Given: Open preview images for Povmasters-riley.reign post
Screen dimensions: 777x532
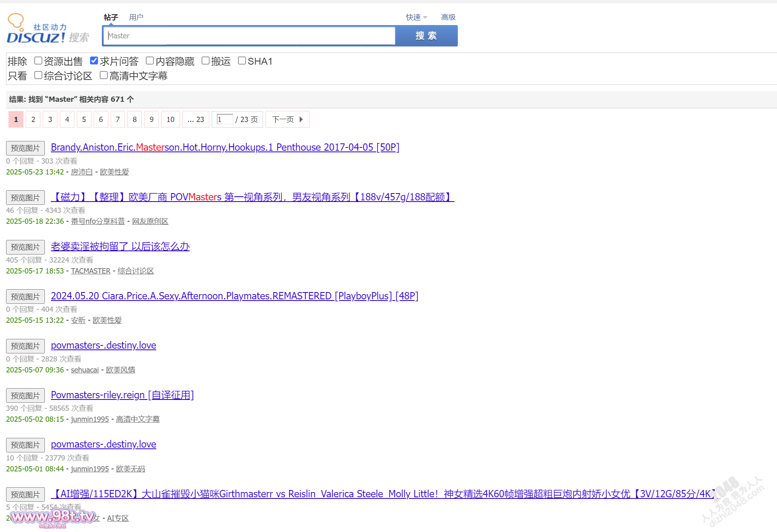Looking at the screenshot, I should coord(25,395).
